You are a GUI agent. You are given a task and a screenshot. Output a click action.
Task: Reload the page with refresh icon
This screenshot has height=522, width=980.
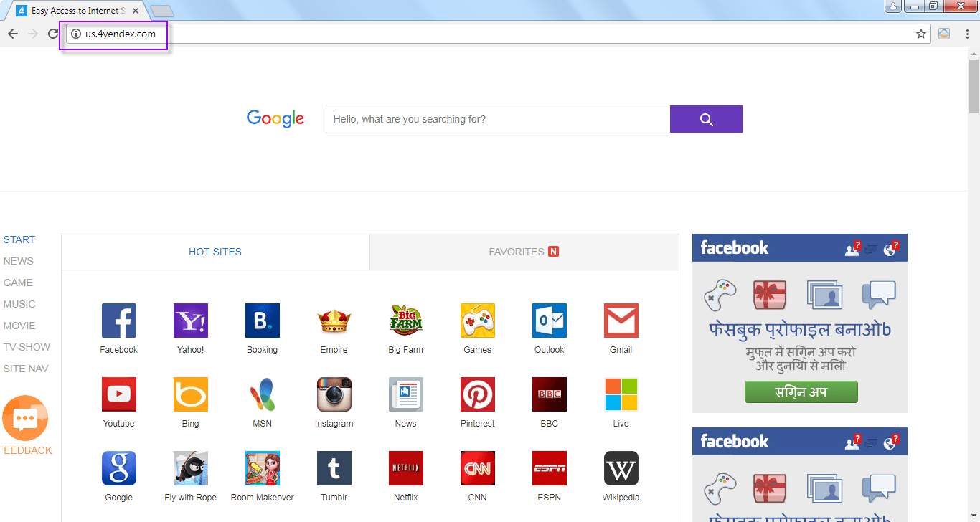point(53,34)
